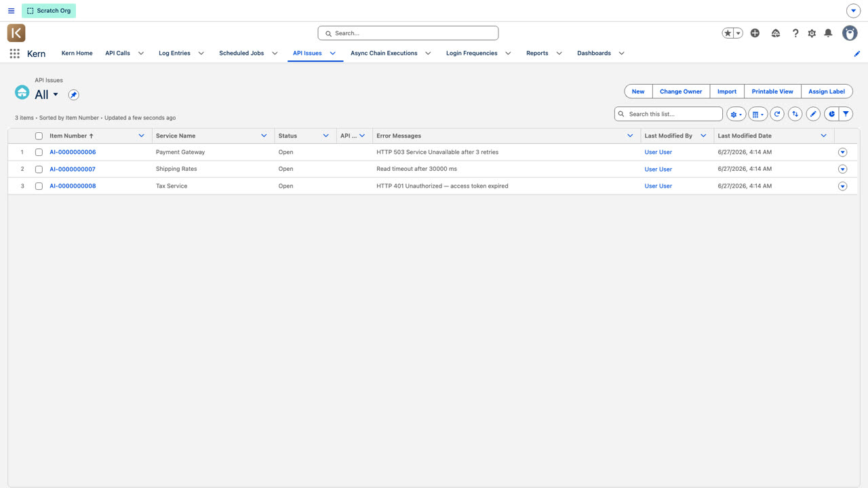
Task: Show filters funnel icon
Action: point(846,114)
